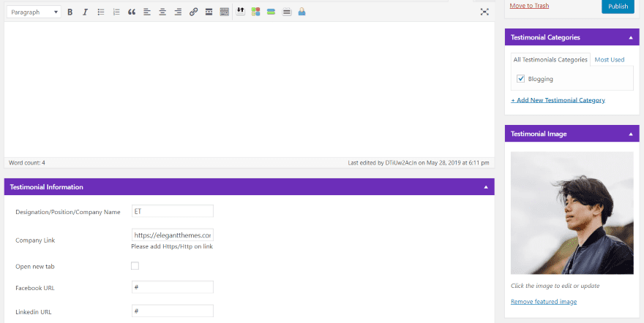Focus the Facebook URL field
The width and height of the screenshot is (644, 323).
click(173, 287)
